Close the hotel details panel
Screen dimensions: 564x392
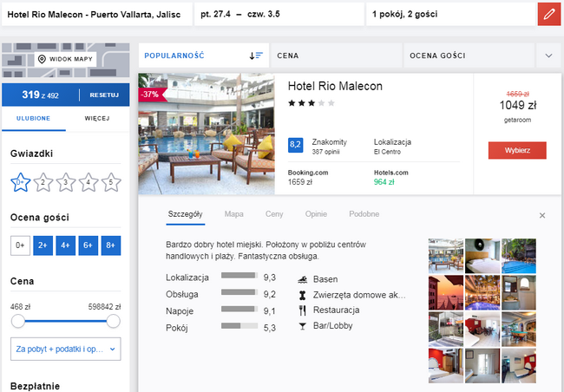[x=542, y=215]
